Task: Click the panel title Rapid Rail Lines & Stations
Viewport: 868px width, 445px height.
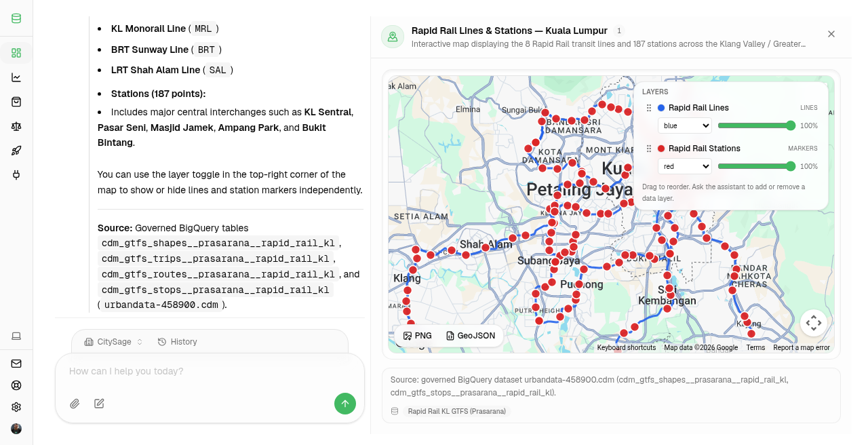Action: point(509,31)
